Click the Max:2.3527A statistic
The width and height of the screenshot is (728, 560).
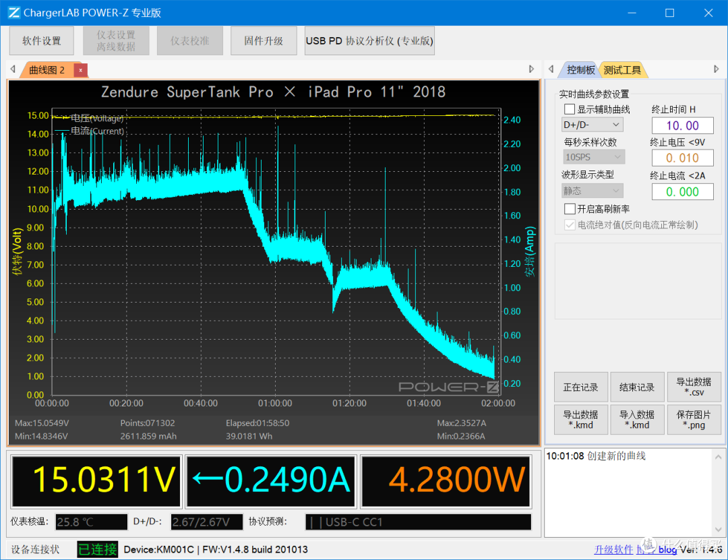pos(462,423)
